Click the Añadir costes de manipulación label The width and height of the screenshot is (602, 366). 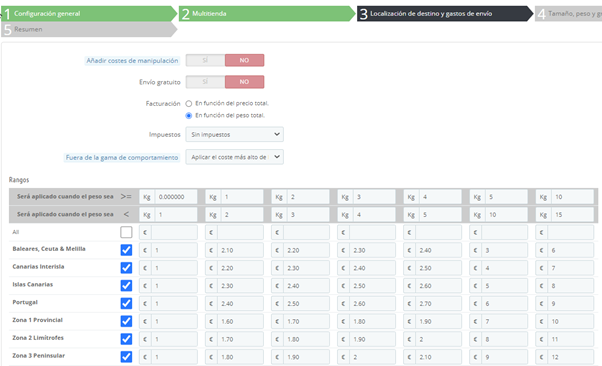[x=132, y=61]
